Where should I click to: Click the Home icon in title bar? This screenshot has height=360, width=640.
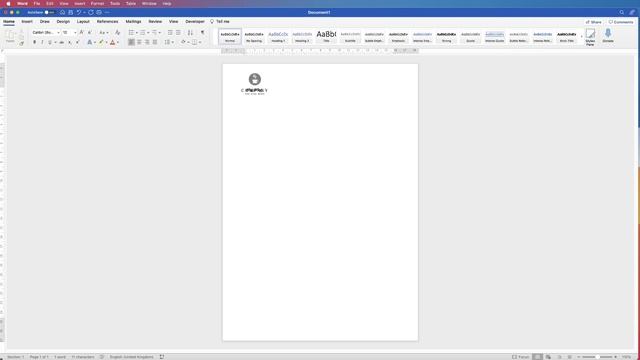62,12
